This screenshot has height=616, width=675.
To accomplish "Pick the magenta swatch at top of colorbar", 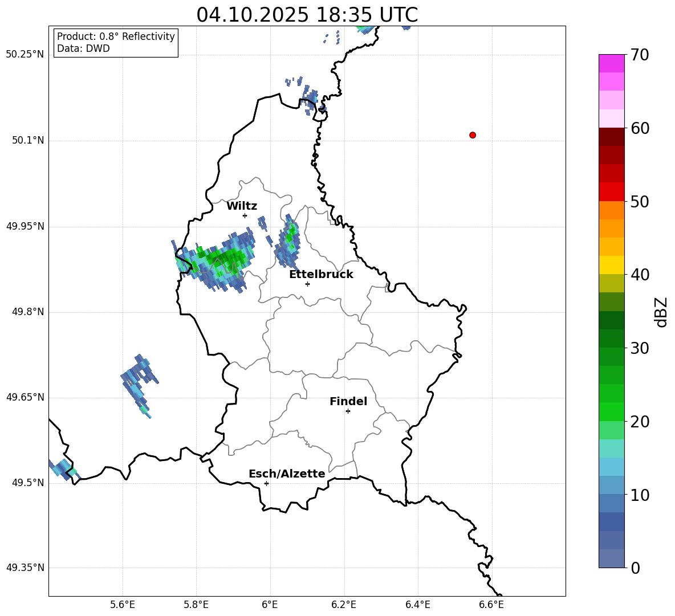I will (612, 64).
